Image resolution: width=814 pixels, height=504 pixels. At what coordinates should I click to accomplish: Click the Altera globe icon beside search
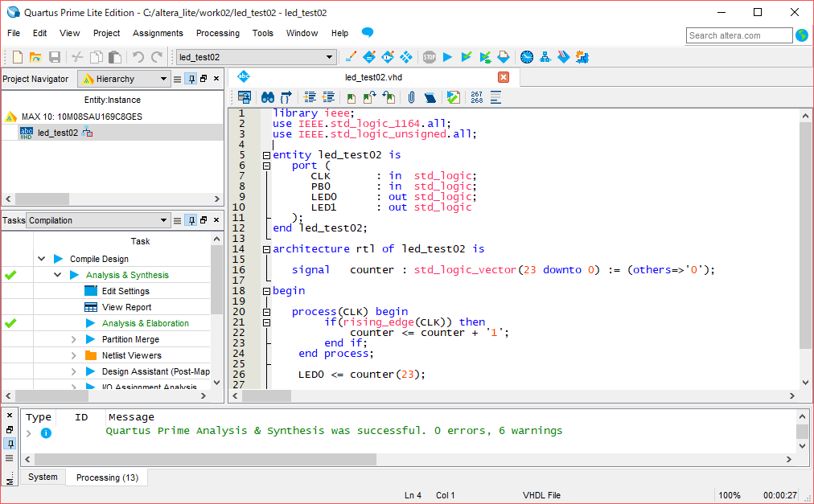click(x=802, y=35)
